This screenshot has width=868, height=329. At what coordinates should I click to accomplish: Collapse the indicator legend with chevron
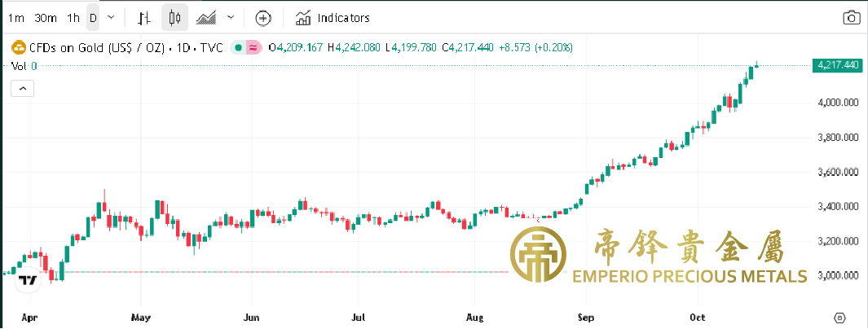22,88
